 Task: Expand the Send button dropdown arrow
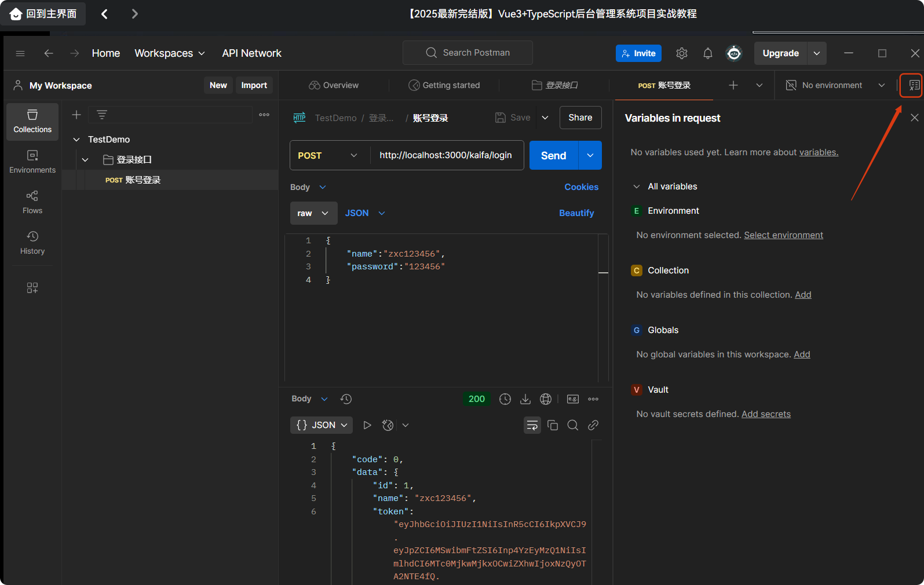click(590, 155)
